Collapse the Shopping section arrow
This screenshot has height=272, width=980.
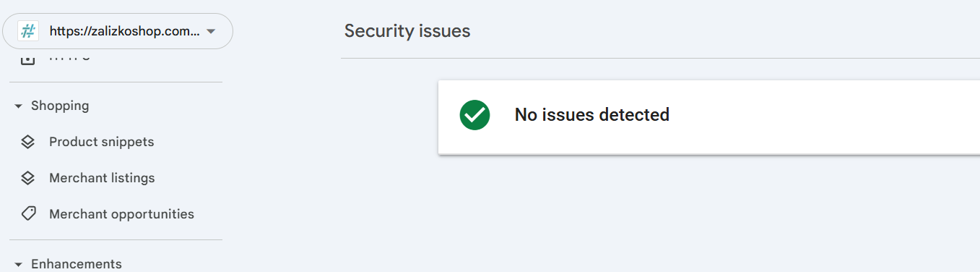click(18, 106)
